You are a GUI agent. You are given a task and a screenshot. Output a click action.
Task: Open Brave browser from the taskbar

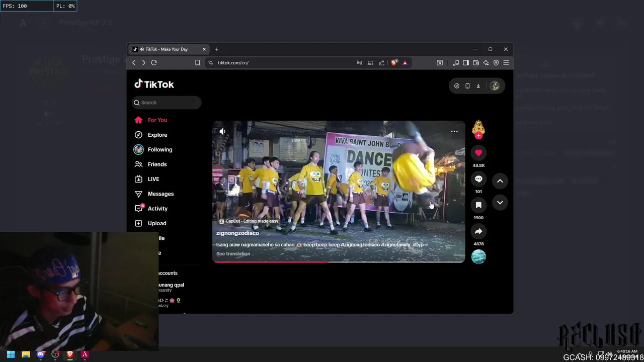(70, 354)
